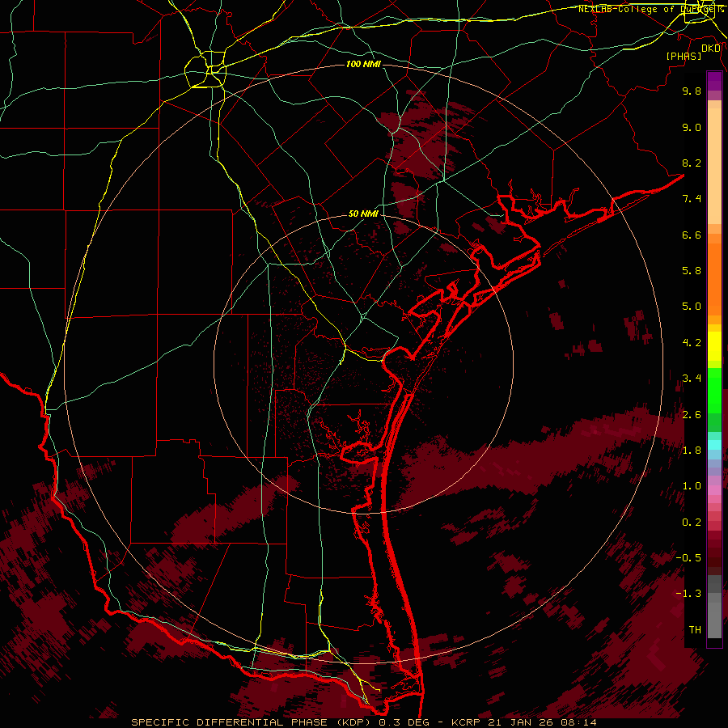Click the 5.8 scale value

pyautogui.click(x=692, y=271)
